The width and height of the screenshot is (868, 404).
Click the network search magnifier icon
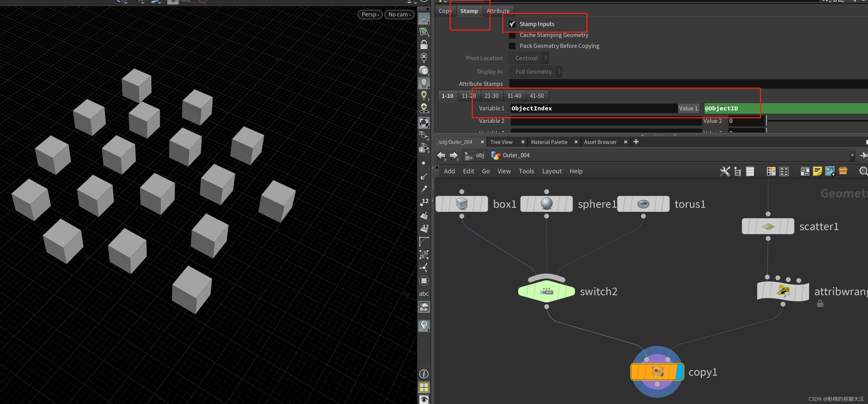point(863,171)
